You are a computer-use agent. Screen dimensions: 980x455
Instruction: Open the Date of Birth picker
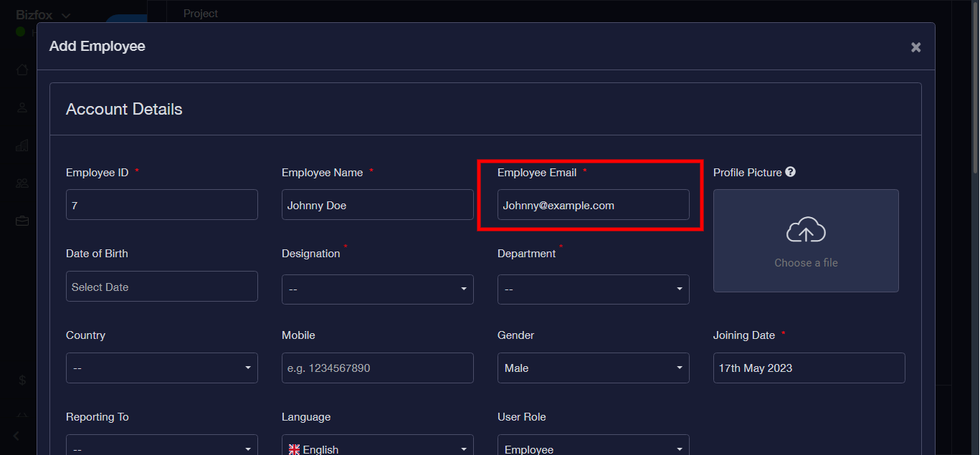point(161,287)
